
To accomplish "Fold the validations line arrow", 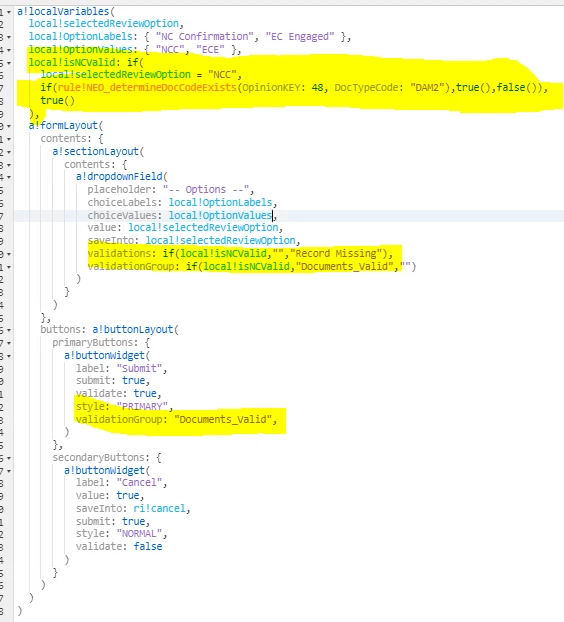I will (x=9, y=254).
